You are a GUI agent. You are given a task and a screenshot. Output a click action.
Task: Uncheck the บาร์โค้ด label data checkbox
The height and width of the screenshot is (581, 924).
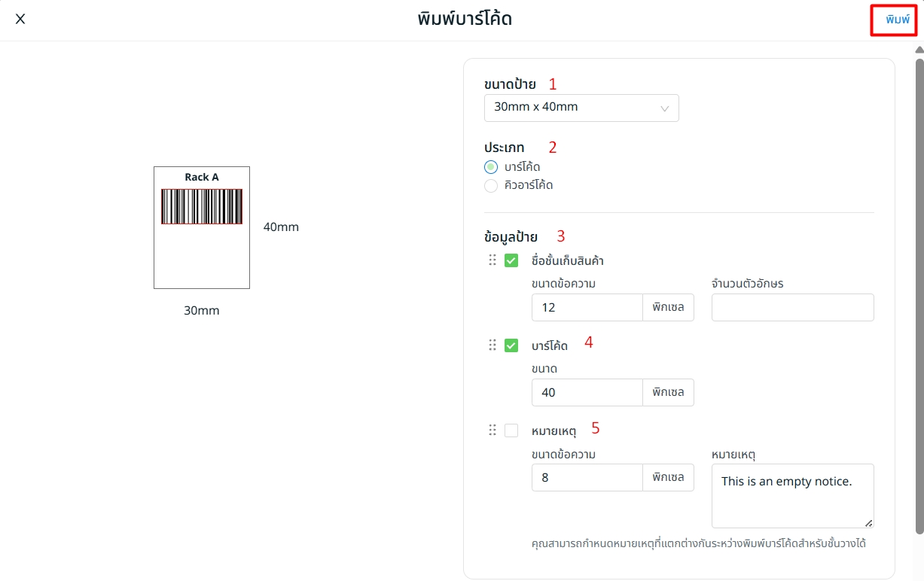click(511, 345)
